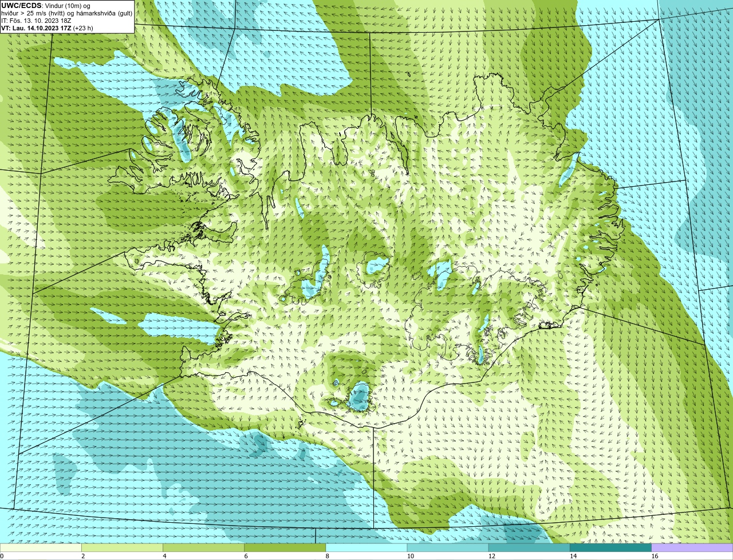The height and width of the screenshot is (560, 733).
Task: Pick the 12–14 m/s teal swatch
Action: [529, 547]
